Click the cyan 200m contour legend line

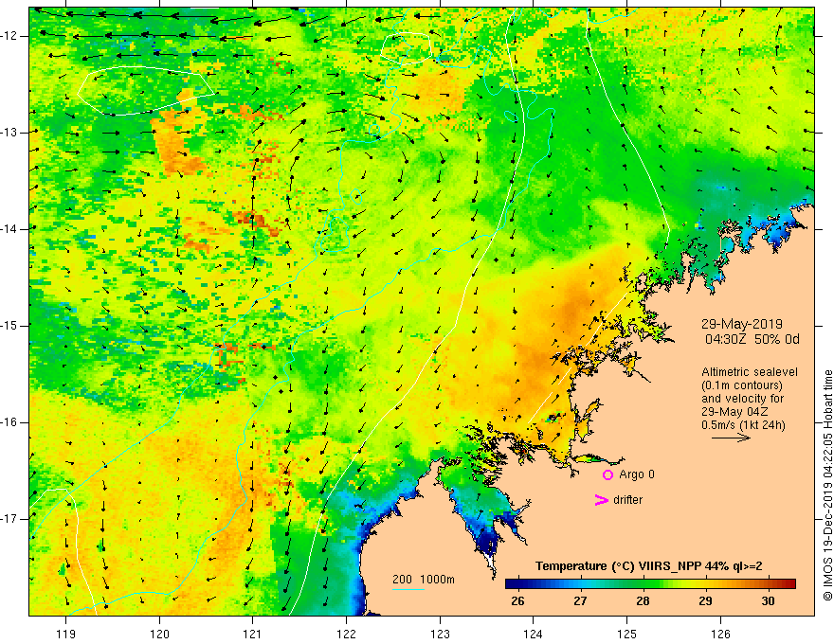click(408, 589)
